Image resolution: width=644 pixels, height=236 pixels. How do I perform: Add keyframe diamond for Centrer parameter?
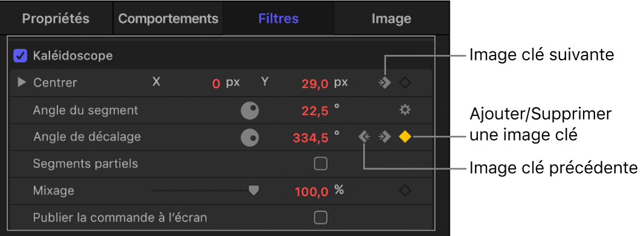405,83
